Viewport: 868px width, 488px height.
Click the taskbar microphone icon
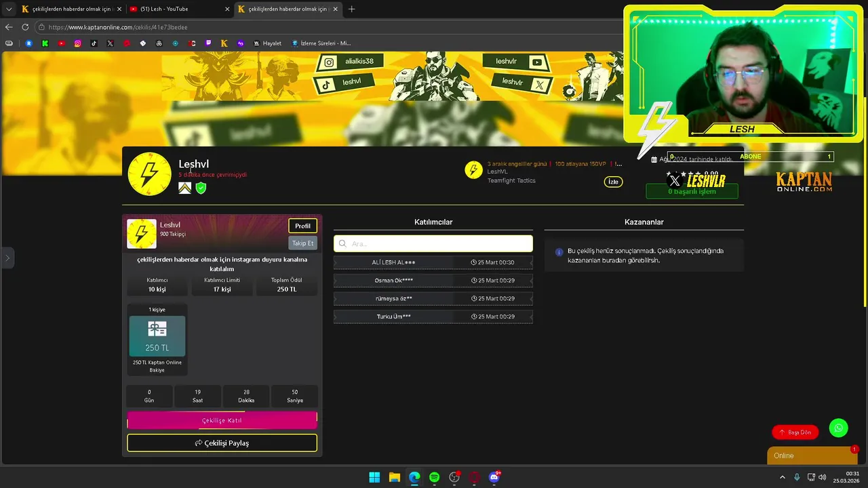797,477
